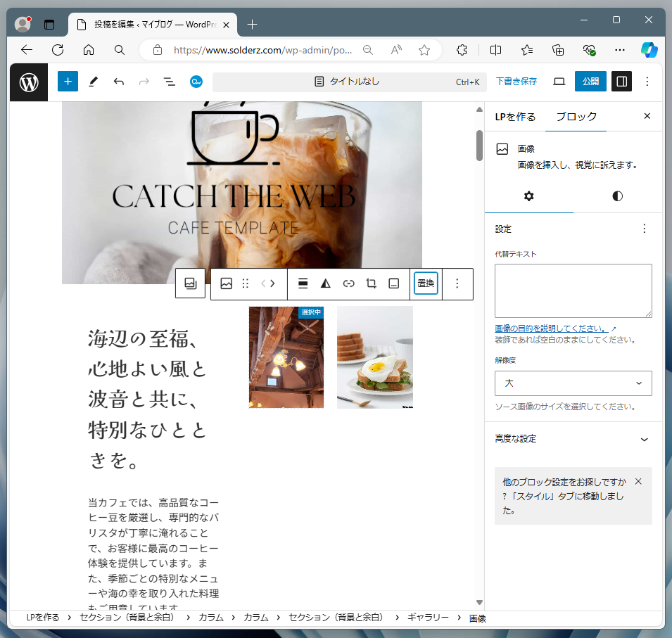The width and height of the screenshot is (672, 638).
Task: Open the block alignment option
Action: tap(303, 283)
